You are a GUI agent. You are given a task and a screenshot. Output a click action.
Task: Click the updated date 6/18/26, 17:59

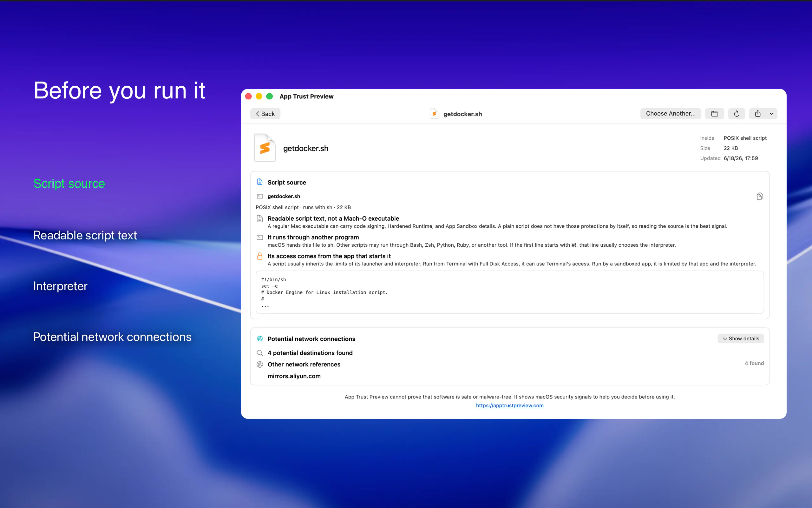click(x=741, y=158)
